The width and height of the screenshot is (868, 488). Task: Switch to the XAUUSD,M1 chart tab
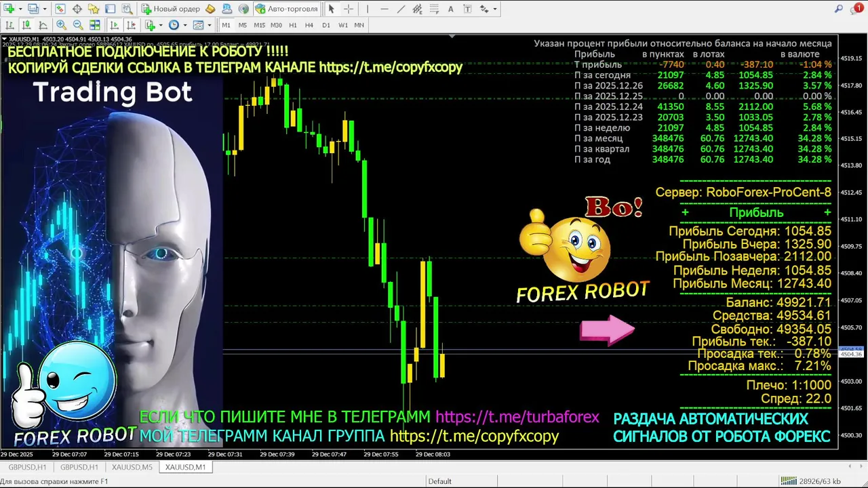click(185, 467)
